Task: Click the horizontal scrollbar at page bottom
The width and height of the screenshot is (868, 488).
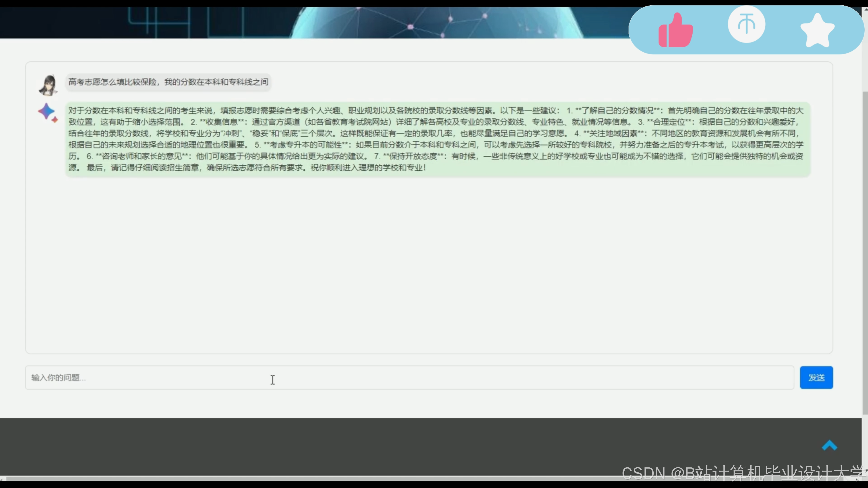Action: point(303,478)
